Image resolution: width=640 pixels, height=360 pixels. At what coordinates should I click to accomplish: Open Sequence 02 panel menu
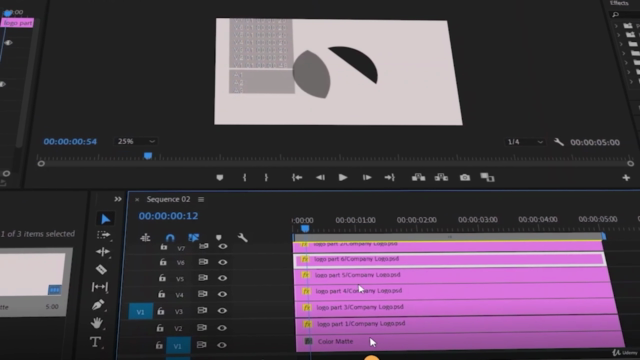tap(201, 199)
